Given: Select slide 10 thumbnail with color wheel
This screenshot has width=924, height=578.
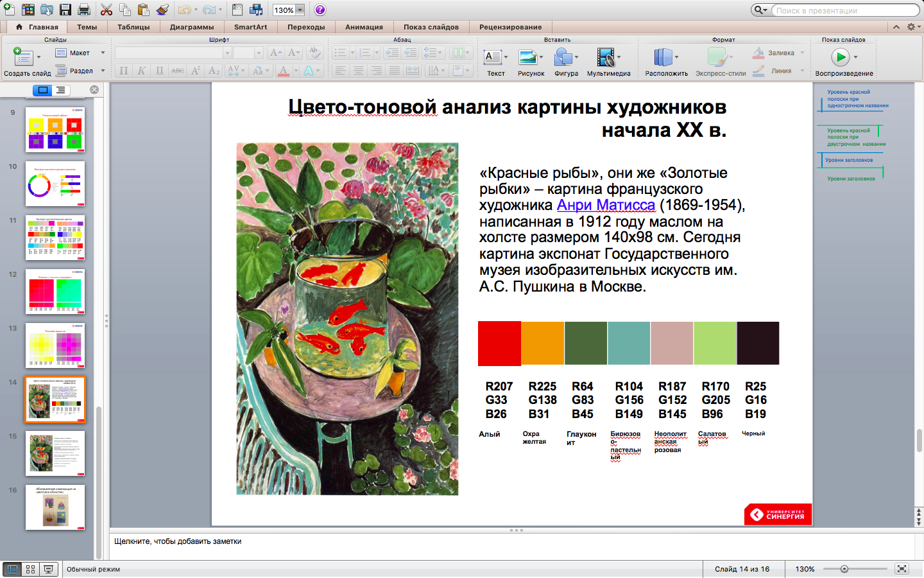Looking at the screenshot, I should (55, 184).
